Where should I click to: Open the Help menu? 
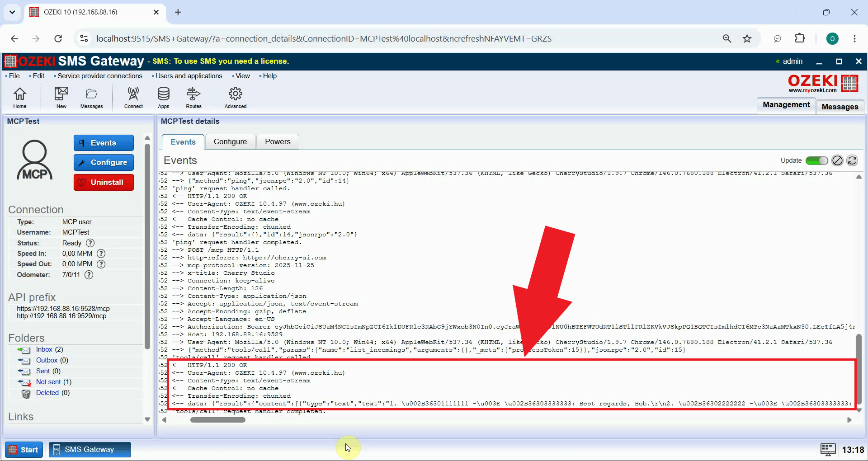[x=269, y=76]
